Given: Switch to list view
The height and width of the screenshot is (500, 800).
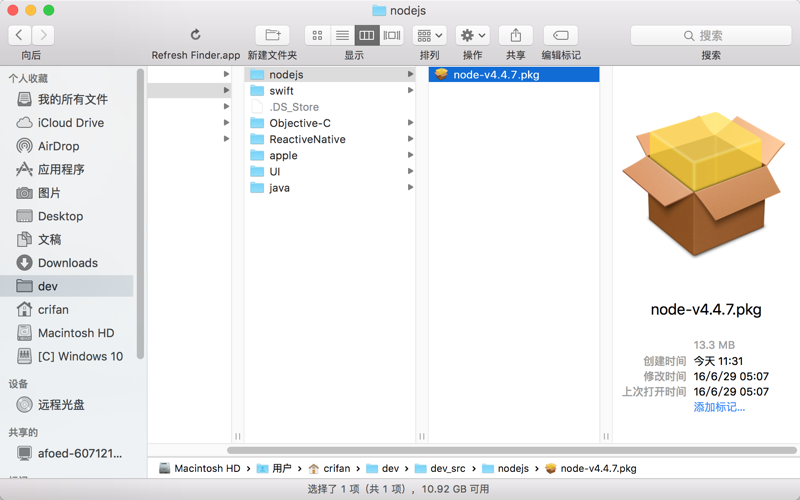Looking at the screenshot, I should (x=342, y=35).
